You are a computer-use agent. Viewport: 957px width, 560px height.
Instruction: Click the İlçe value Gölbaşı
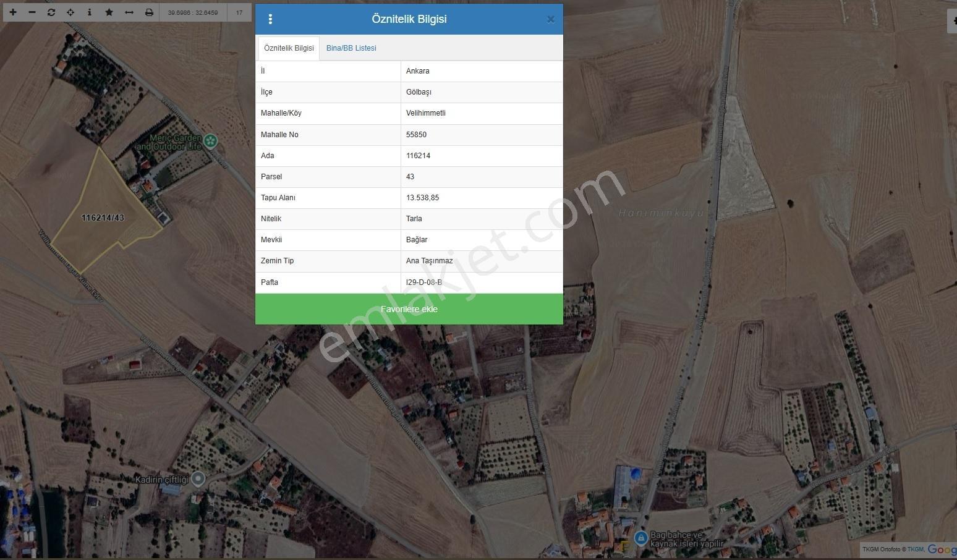coord(419,92)
